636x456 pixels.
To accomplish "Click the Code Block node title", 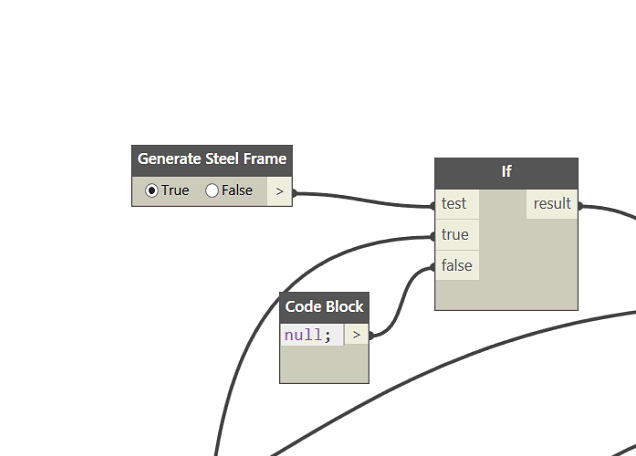I will [324, 307].
